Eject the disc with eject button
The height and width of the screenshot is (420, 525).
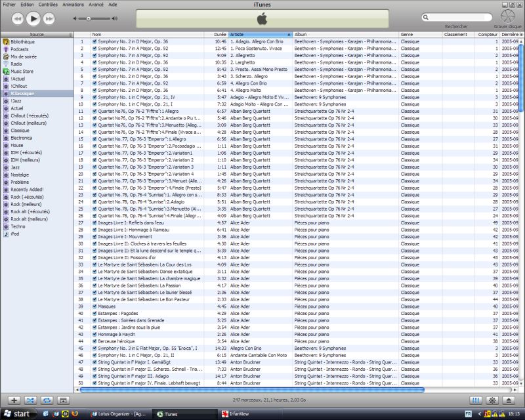click(x=509, y=400)
